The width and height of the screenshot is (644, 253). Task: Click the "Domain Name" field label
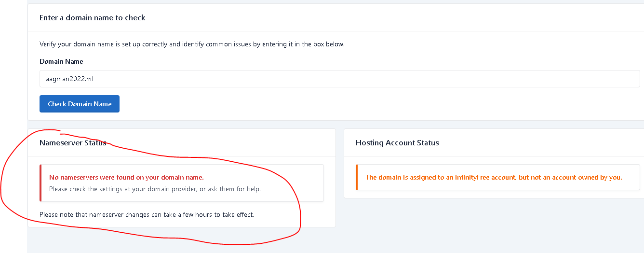(x=61, y=61)
